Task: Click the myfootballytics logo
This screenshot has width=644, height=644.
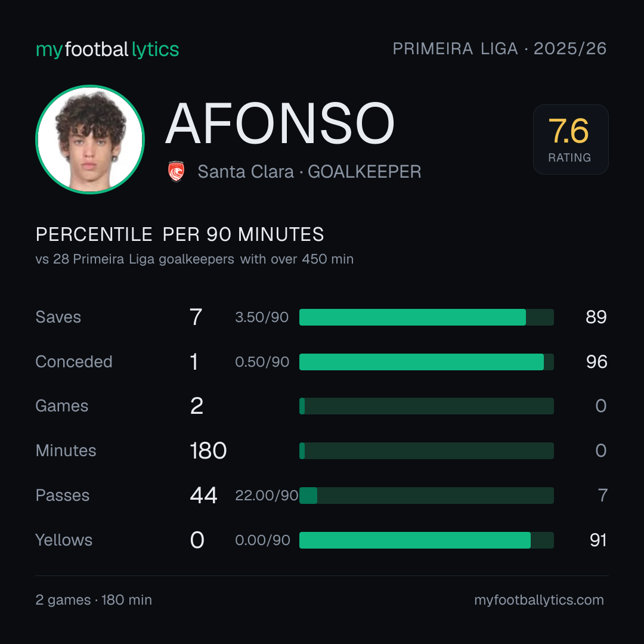Action: (107, 49)
